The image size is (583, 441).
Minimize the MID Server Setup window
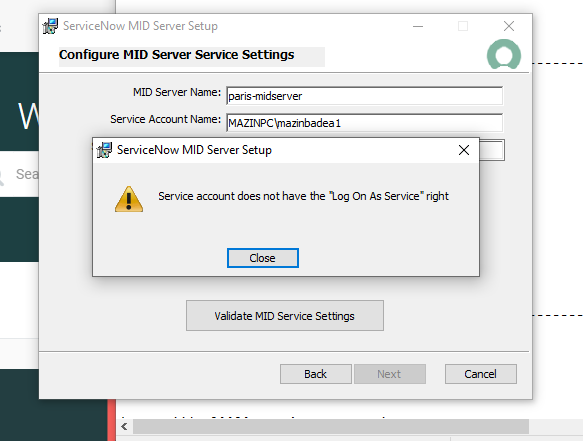click(418, 26)
